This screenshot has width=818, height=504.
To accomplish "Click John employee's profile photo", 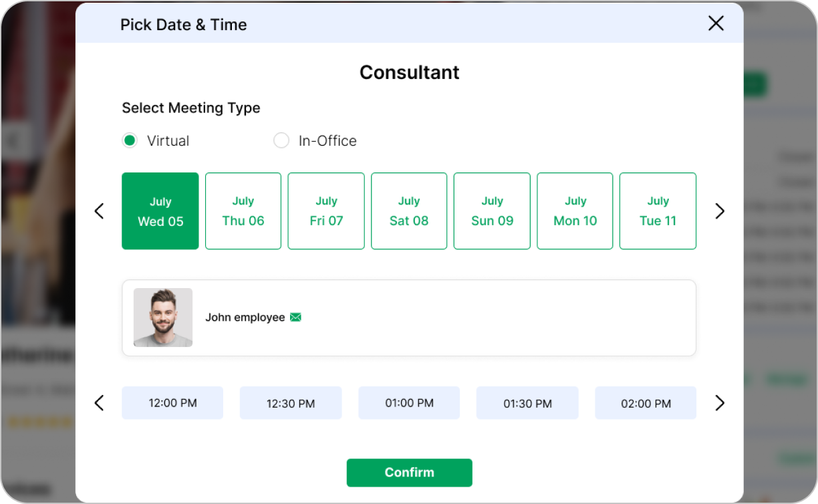I will (x=163, y=318).
